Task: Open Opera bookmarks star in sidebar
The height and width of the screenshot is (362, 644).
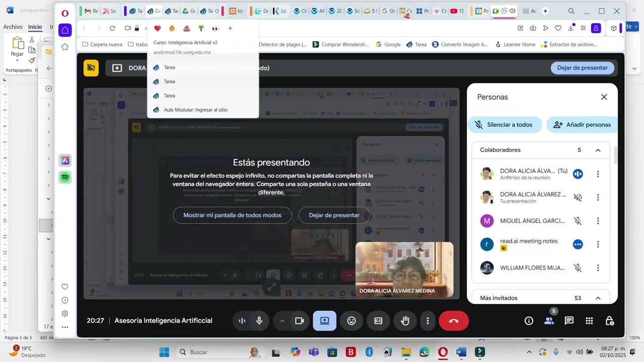Action: pyautogui.click(x=65, y=47)
